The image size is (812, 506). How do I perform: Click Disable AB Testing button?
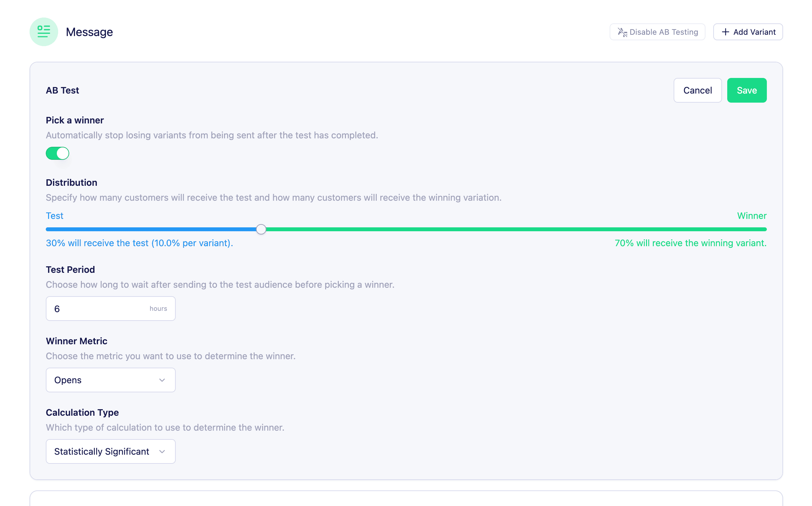(x=657, y=32)
